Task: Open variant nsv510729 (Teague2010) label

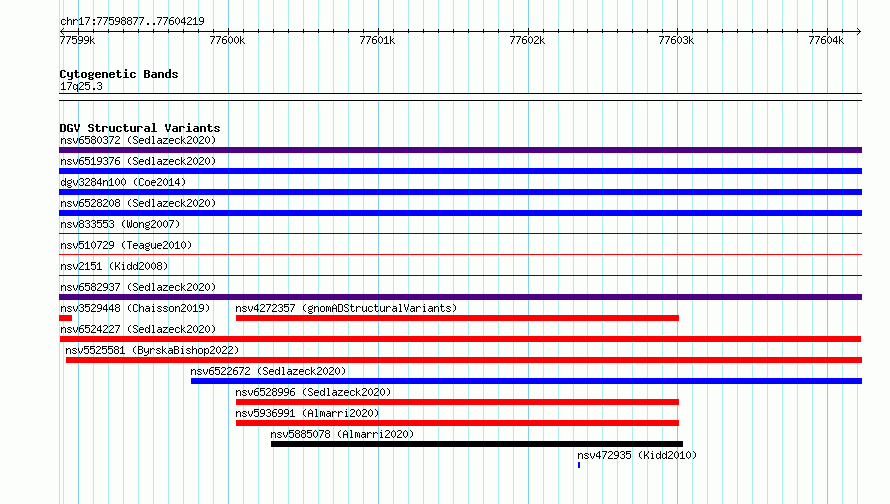Action: coord(126,245)
